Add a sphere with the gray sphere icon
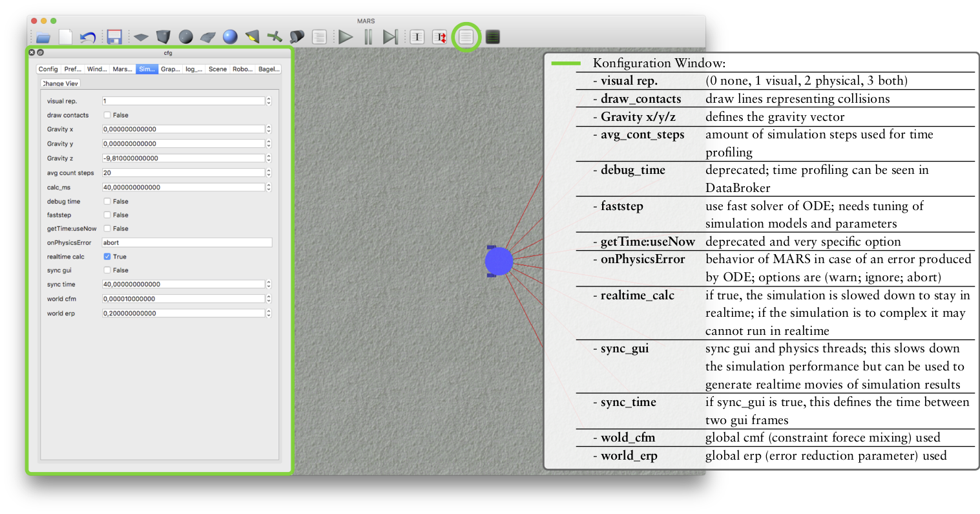 click(x=186, y=37)
